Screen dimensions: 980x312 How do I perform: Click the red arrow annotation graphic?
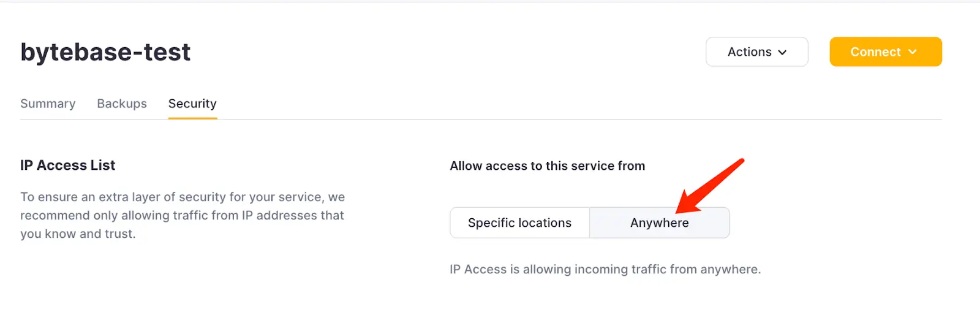pos(710,186)
